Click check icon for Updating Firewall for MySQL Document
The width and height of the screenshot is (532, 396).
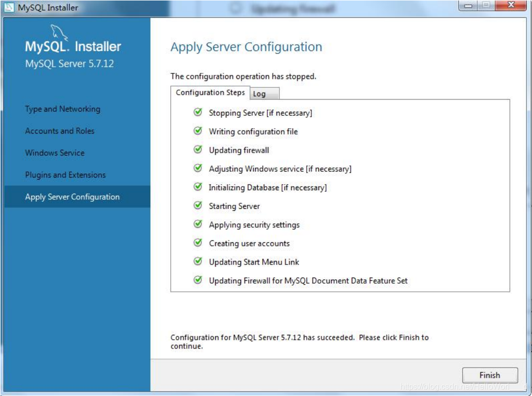(198, 280)
